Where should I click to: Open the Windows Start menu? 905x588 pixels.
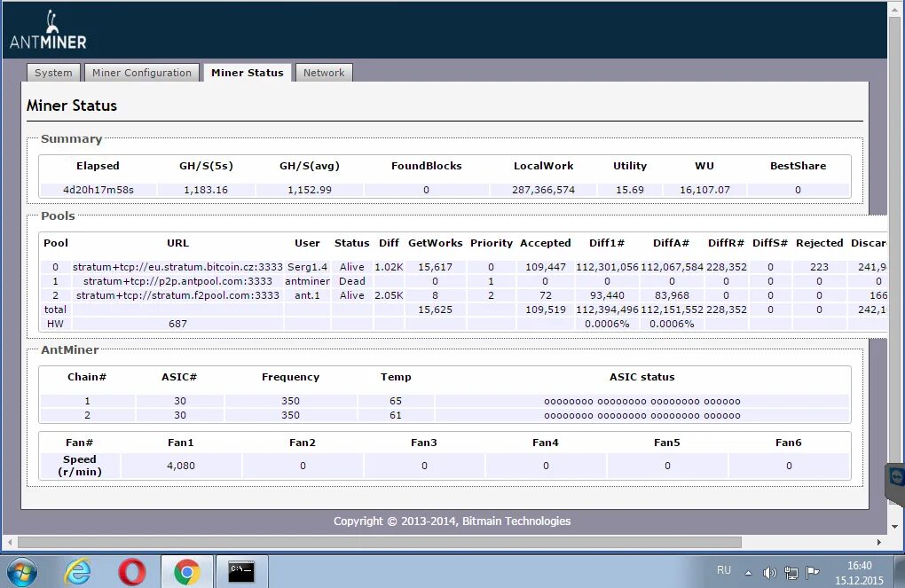point(22,572)
